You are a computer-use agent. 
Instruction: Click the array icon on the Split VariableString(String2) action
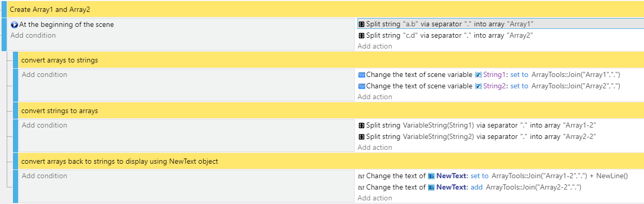[361, 137]
